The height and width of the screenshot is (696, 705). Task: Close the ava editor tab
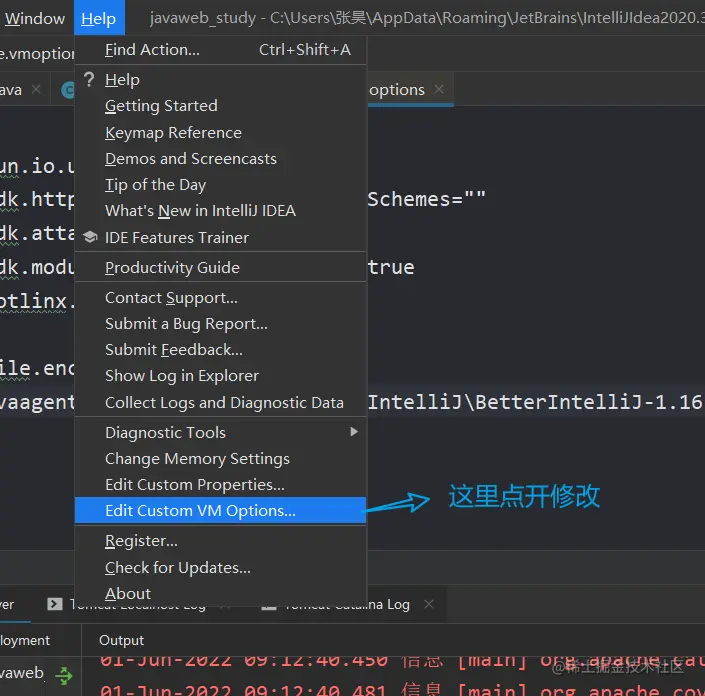click(x=36, y=89)
